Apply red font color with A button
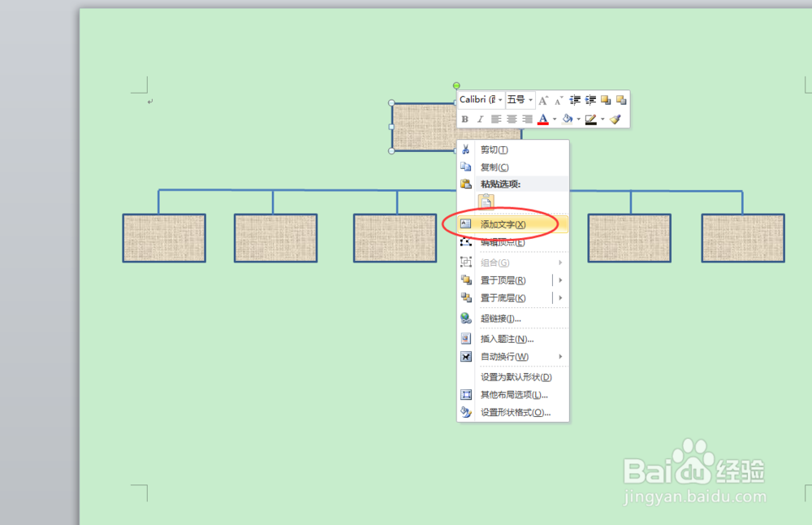 click(x=542, y=119)
